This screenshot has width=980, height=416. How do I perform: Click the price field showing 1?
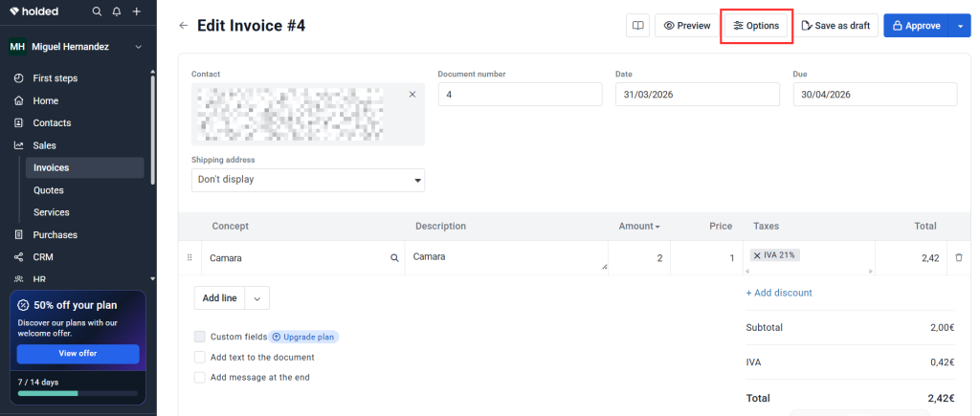coord(706,258)
